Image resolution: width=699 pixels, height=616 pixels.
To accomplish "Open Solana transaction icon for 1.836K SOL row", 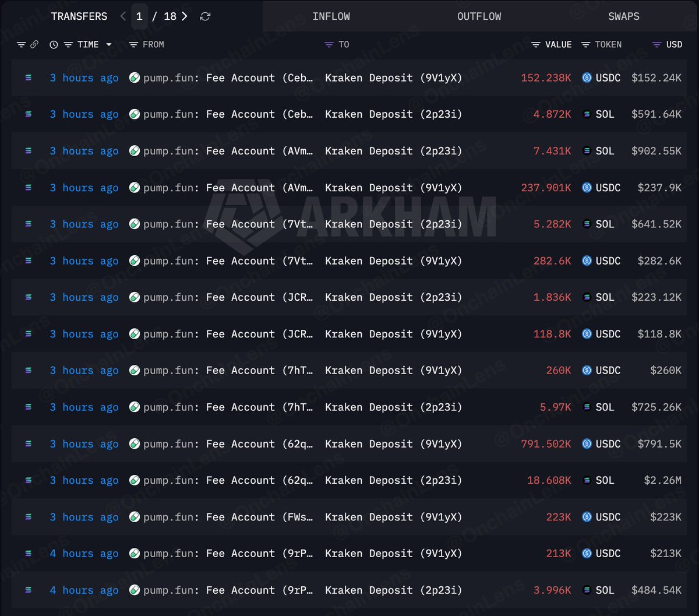I will 29,297.
